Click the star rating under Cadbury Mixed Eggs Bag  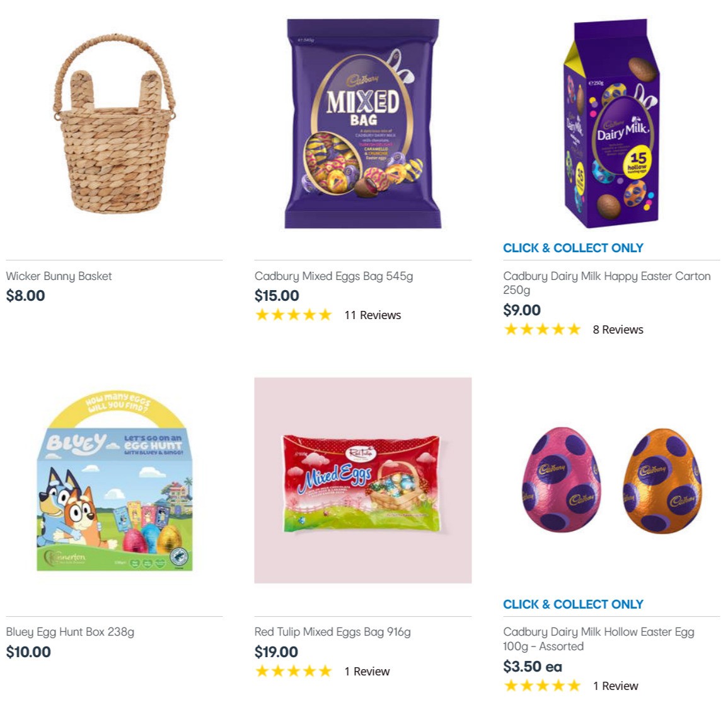[x=294, y=315]
